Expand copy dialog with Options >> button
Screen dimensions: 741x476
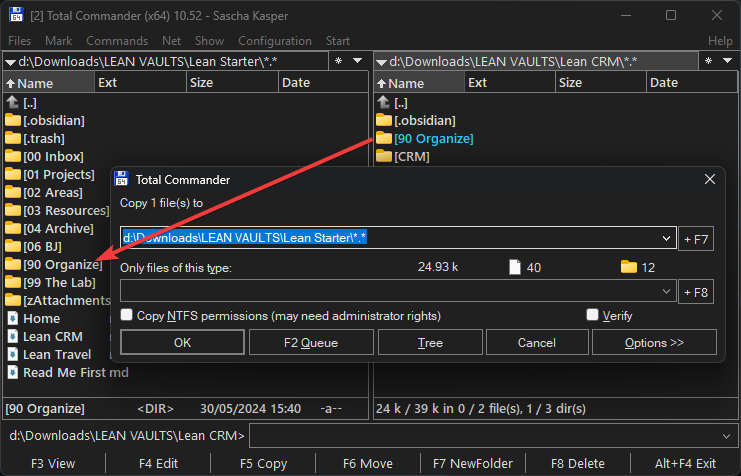(654, 342)
